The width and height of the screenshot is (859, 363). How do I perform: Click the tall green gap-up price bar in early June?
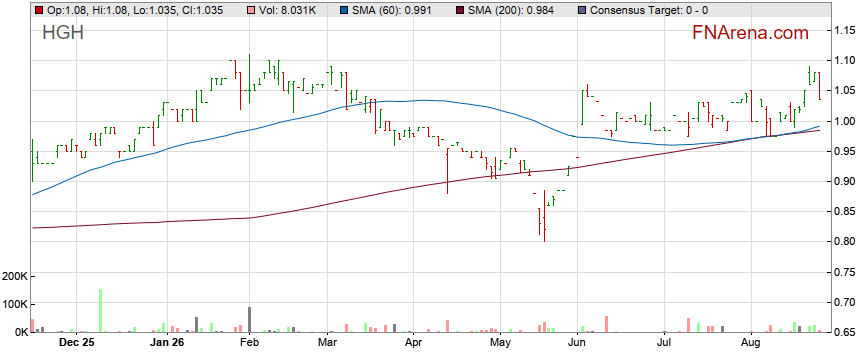click(x=582, y=108)
